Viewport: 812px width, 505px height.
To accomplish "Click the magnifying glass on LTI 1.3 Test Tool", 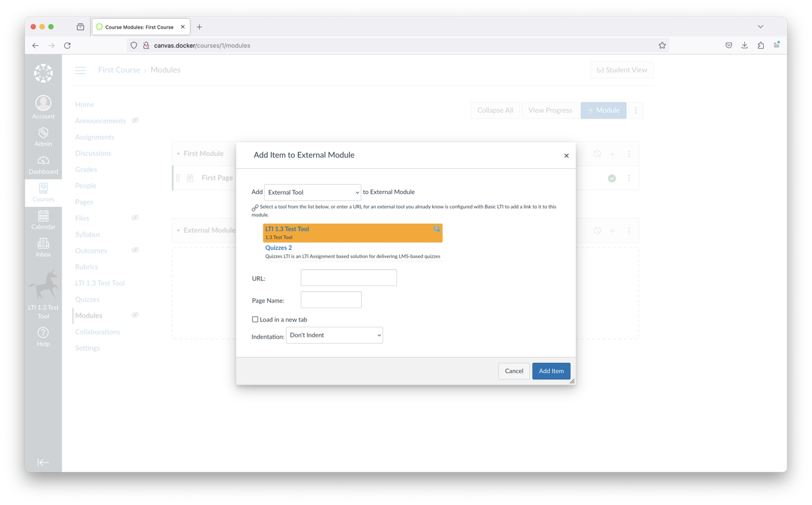I will (x=436, y=229).
